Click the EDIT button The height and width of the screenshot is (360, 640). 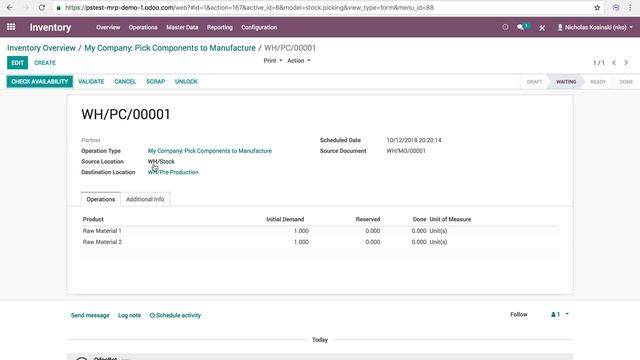pyautogui.click(x=18, y=63)
